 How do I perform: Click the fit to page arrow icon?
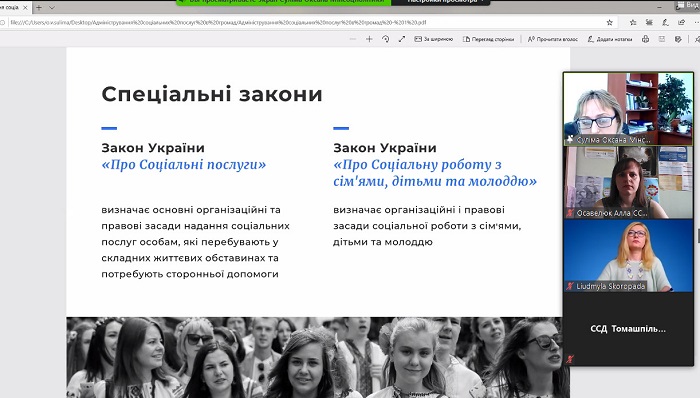pos(402,39)
